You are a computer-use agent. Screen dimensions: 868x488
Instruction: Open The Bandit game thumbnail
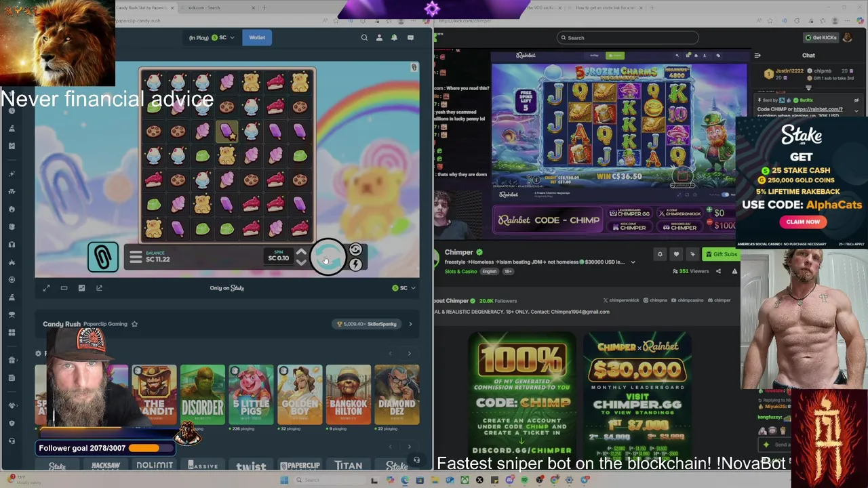[x=154, y=394]
